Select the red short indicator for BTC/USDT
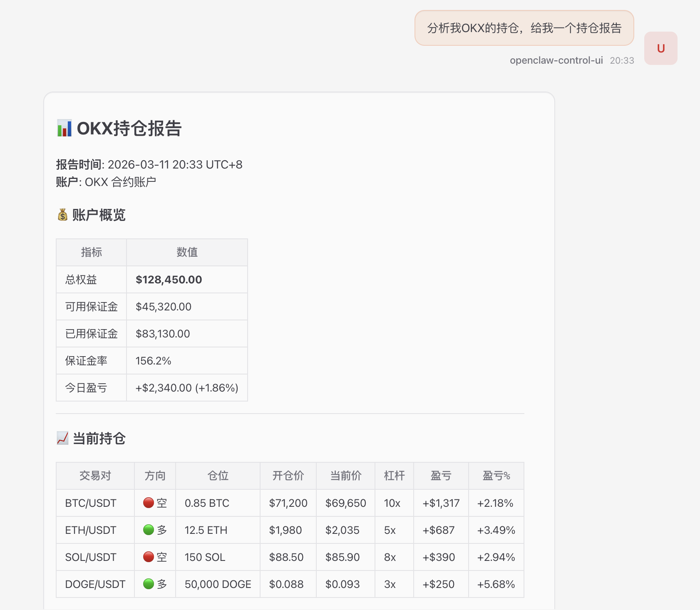The image size is (700, 610). pyautogui.click(x=149, y=503)
